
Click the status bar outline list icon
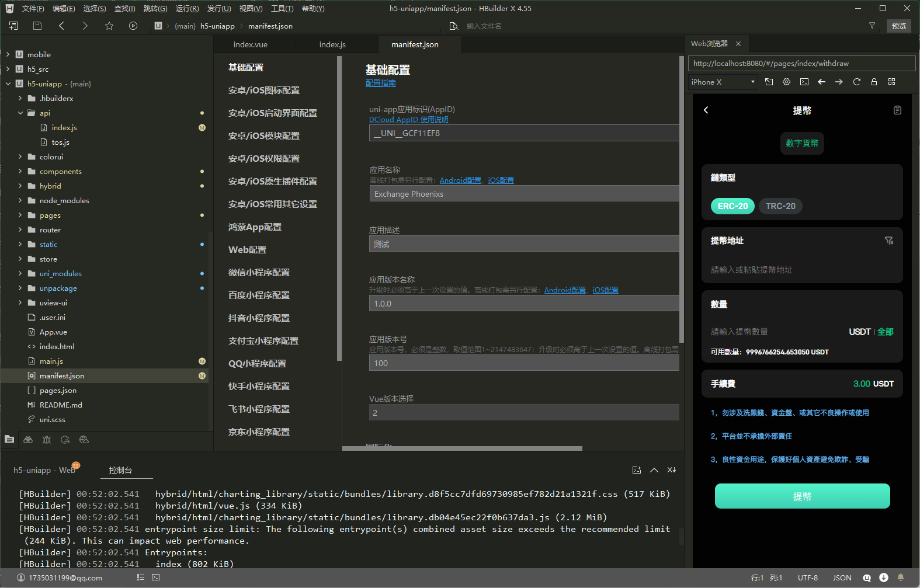(x=141, y=577)
